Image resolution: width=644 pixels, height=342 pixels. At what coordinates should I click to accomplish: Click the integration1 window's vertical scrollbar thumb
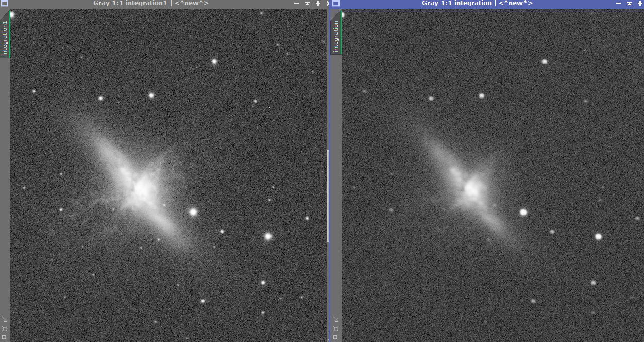pos(327,195)
